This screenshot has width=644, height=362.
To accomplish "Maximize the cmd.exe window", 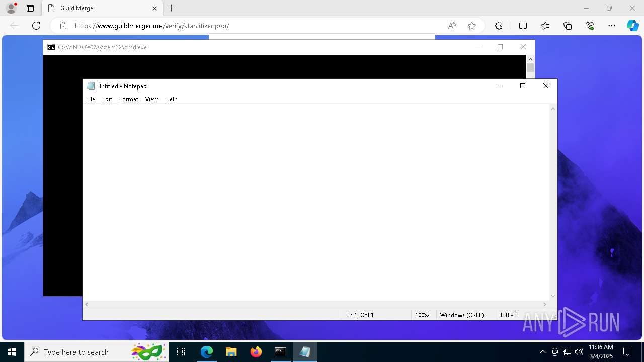I will [x=500, y=47].
